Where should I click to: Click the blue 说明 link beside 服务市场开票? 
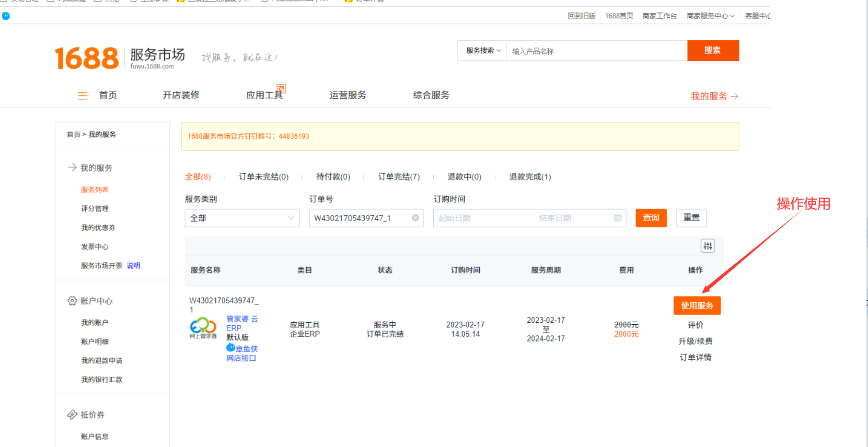[133, 266]
